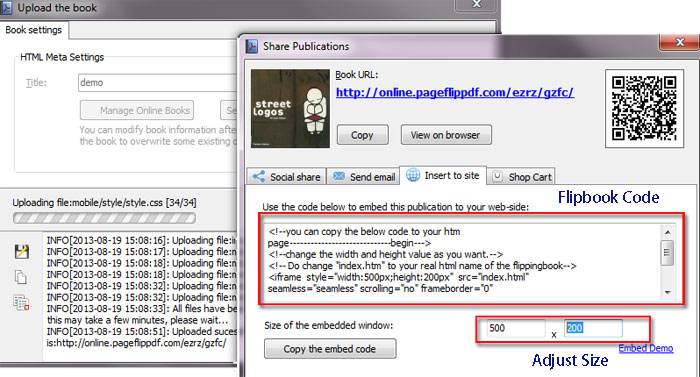
Task: Switch to the Shop Cart tab
Action: (521, 176)
